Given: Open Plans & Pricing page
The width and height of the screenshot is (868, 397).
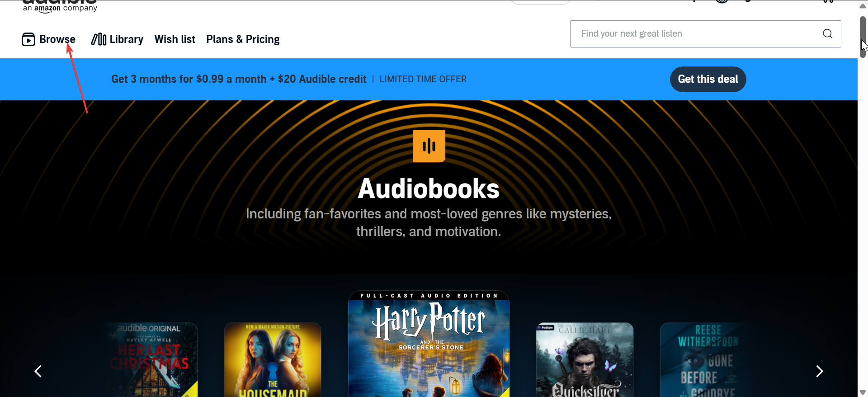Looking at the screenshot, I should 243,39.
